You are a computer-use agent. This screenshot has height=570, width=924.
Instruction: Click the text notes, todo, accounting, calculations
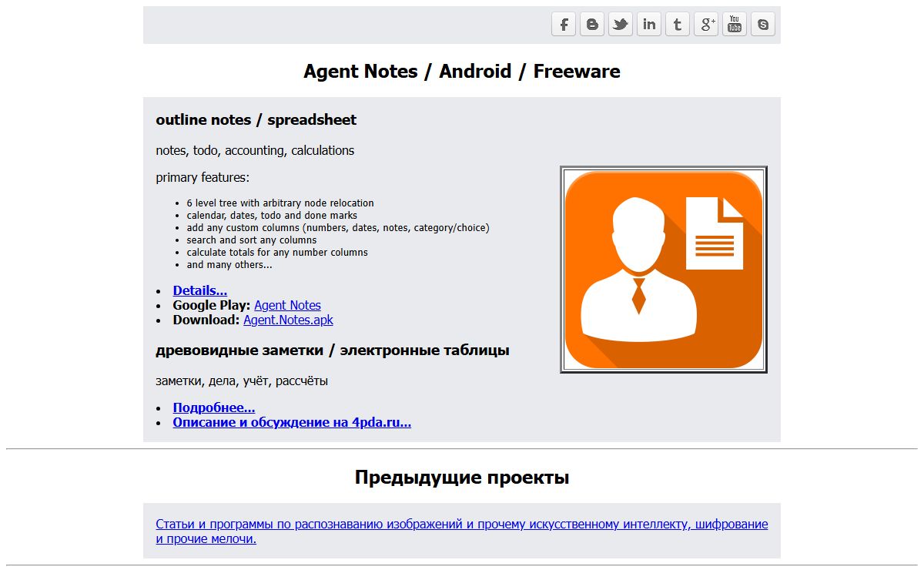click(255, 150)
